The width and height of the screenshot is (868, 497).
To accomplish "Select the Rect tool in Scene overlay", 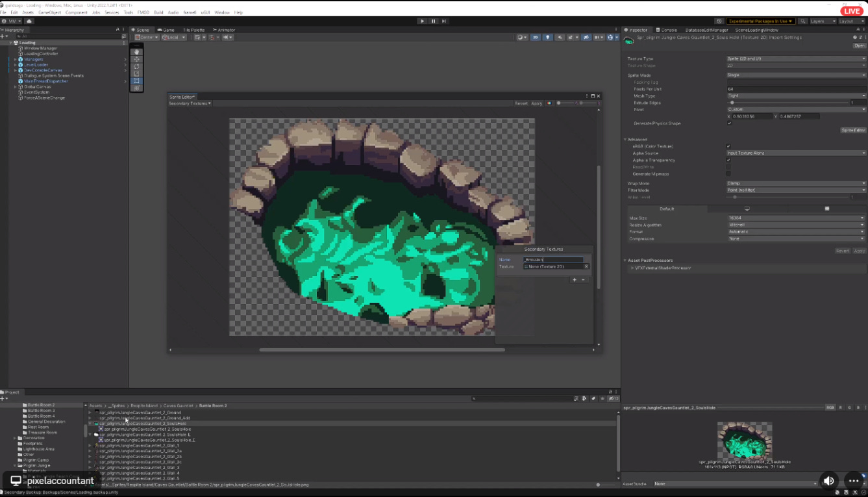I will [136, 81].
